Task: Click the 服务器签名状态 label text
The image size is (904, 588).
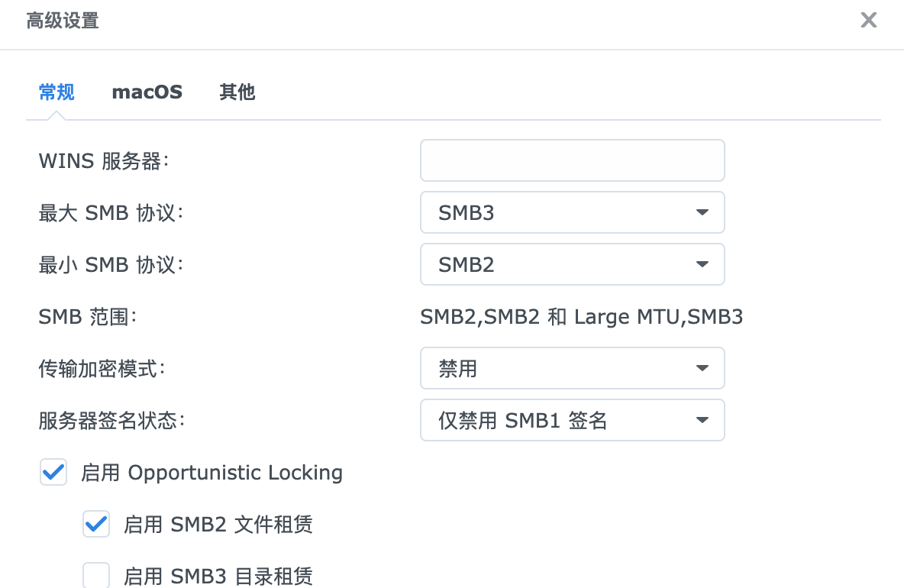Action: [x=111, y=421]
